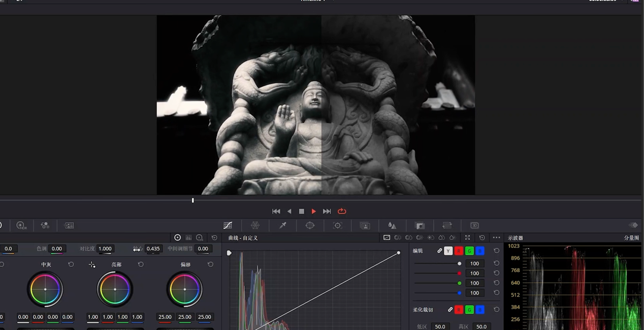Select green channel for 柔化裁切
The height and width of the screenshot is (330, 644).
tap(469, 310)
